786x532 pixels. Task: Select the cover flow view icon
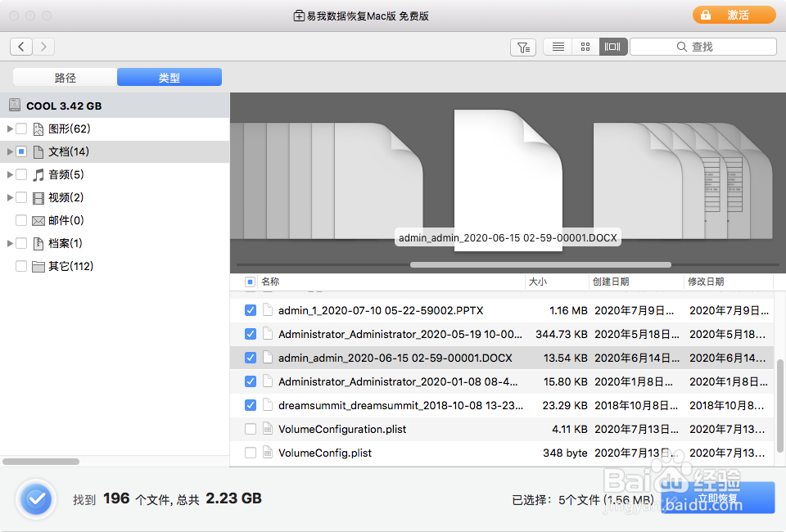tap(612, 47)
